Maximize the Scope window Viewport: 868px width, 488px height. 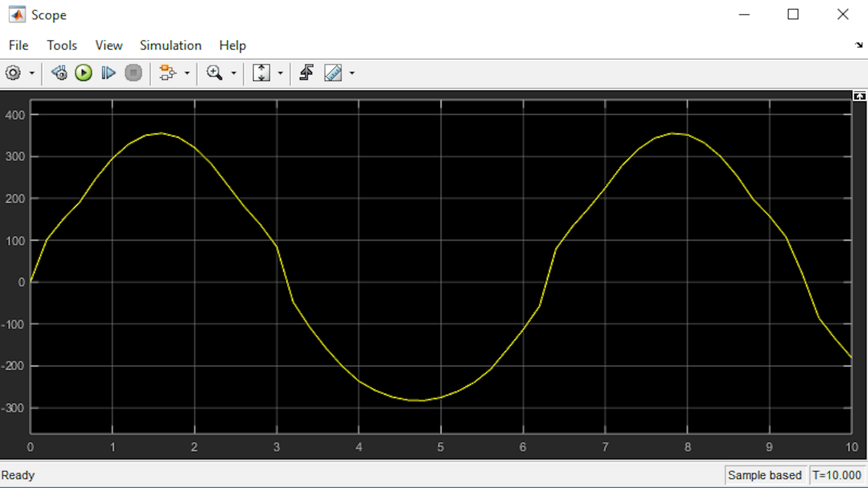click(x=793, y=14)
